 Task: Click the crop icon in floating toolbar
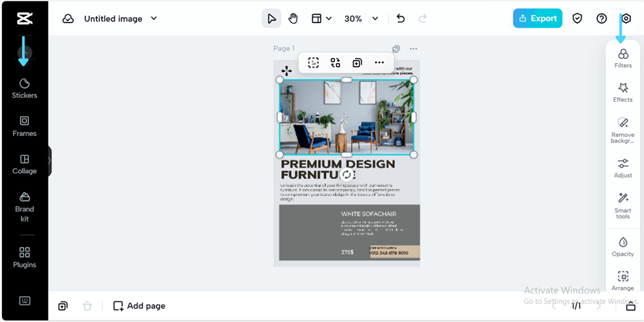tap(314, 62)
